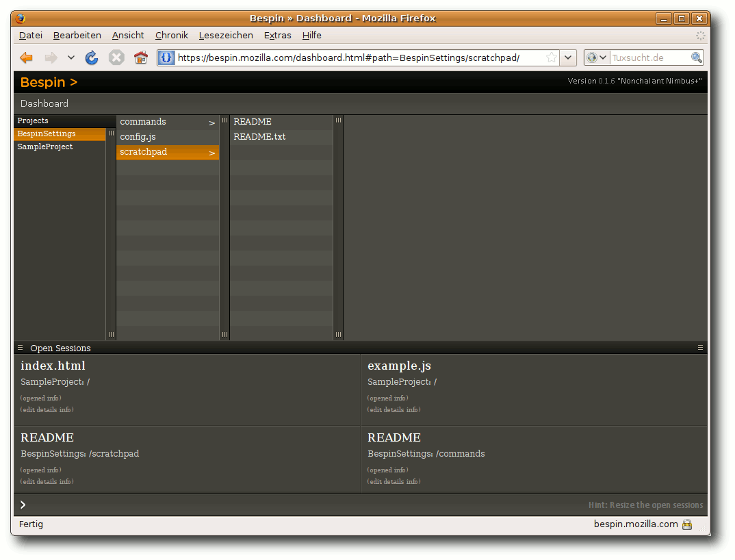Grab the folder column top resize handle
Viewport: 735px width, 560px height.
224,120
